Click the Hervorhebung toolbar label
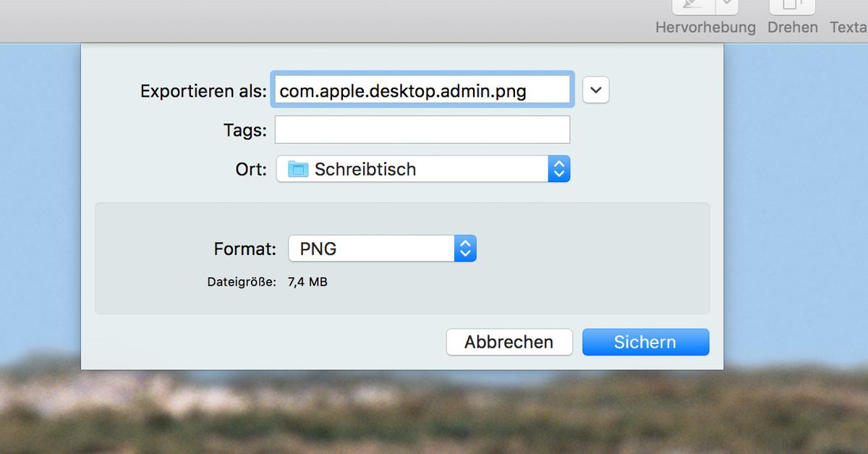Viewport: 868px width, 454px height. pos(705,27)
